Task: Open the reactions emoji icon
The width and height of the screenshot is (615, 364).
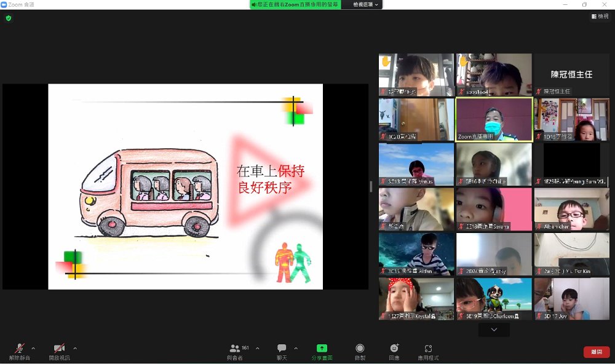Action: pos(394,349)
